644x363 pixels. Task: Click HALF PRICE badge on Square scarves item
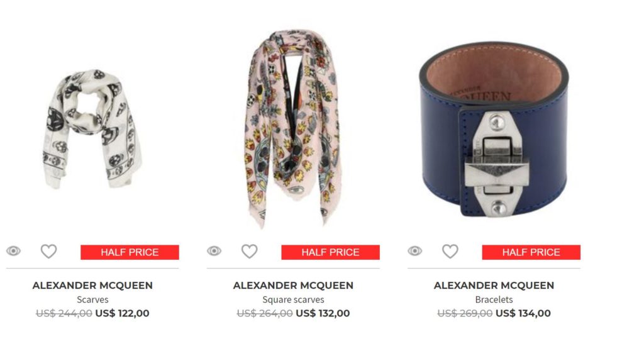331,252
